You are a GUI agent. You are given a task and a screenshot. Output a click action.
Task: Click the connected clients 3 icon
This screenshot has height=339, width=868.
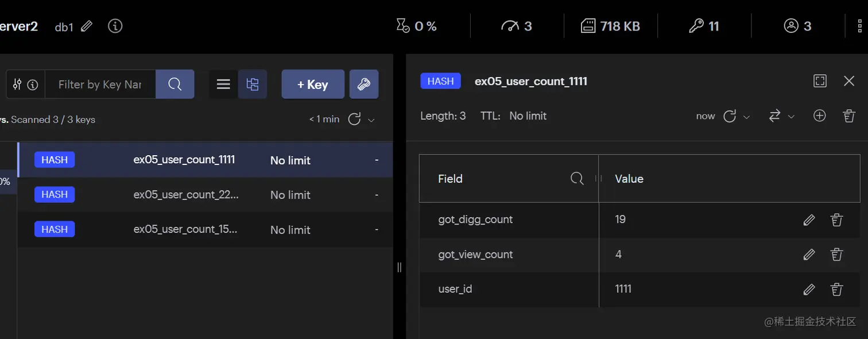click(791, 26)
